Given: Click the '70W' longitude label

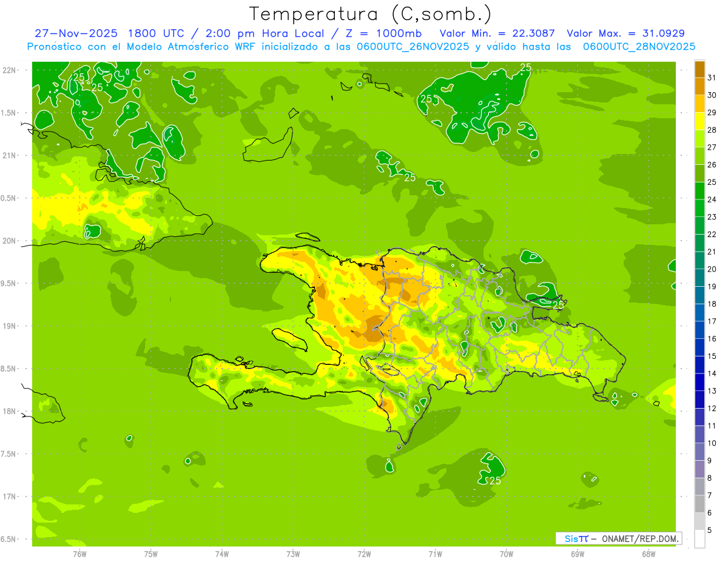Looking at the screenshot, I should click(x=507, y=554).
